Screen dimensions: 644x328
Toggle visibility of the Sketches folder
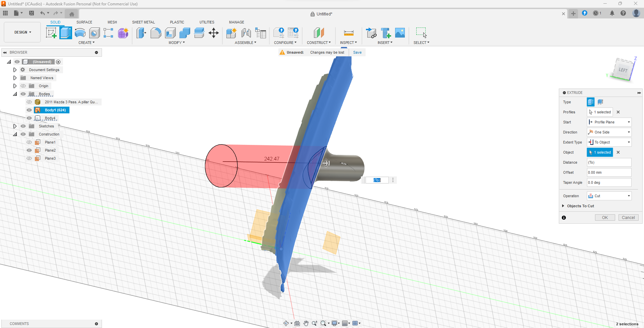pyautogui.click(x=23, y=126)
